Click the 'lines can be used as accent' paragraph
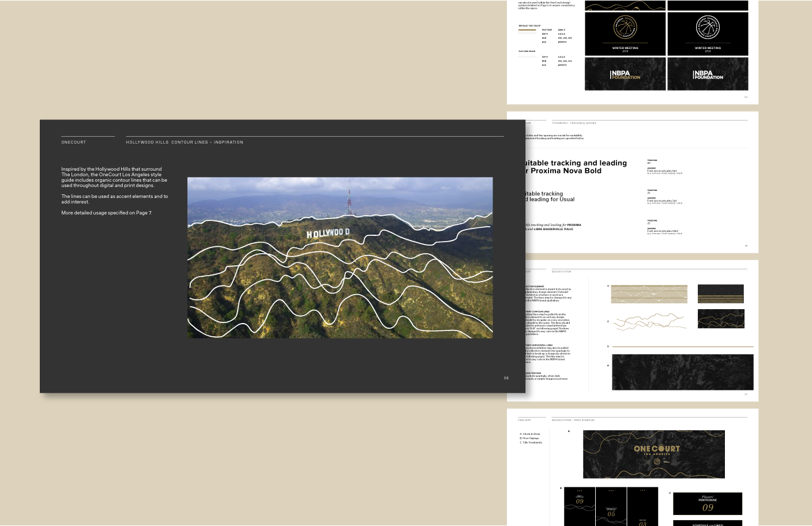 (x=115, y=199)
